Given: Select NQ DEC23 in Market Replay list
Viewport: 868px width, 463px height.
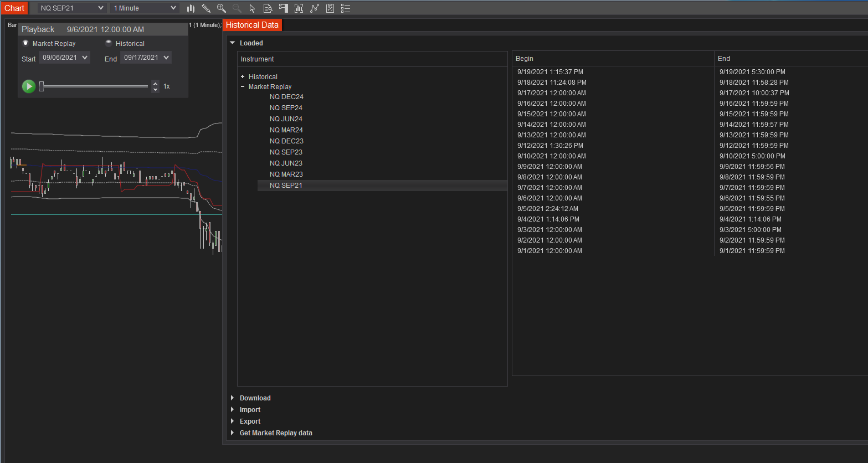Looking at the screenshot, I should point(286,141).
